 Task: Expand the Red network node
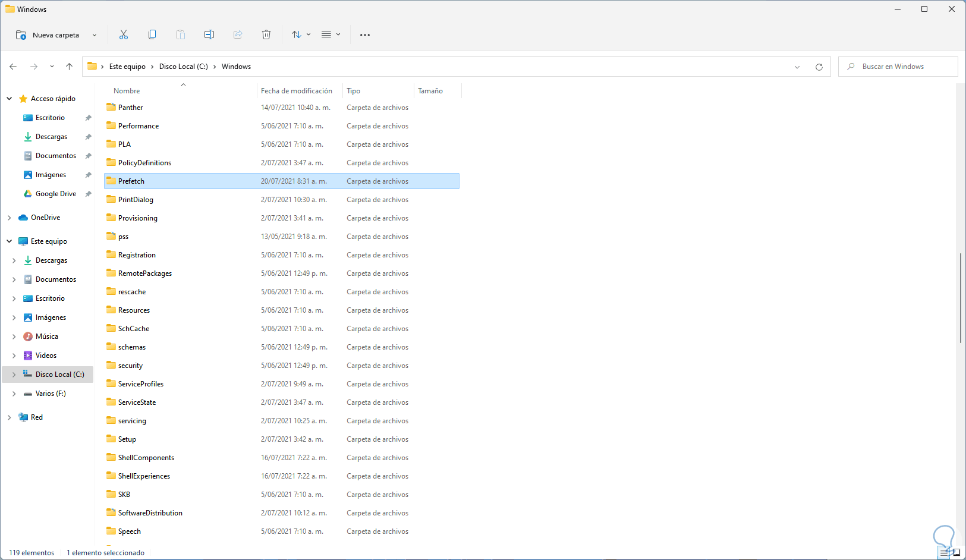click(x=10, y=417)
